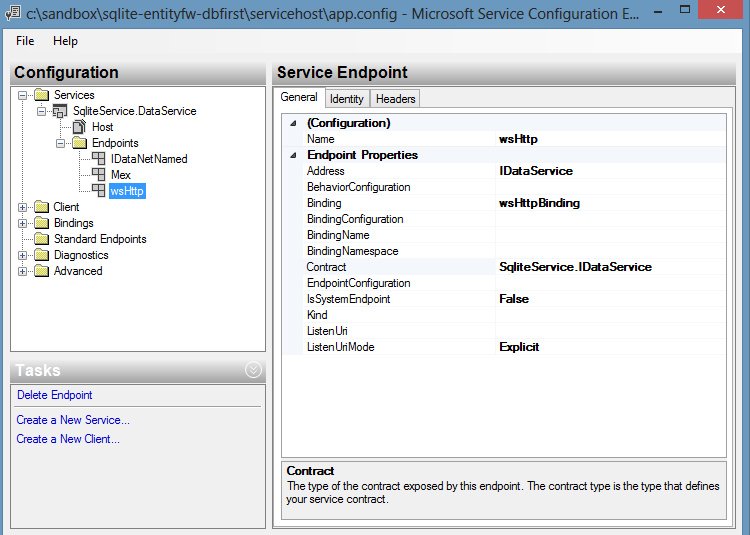Select the Binding property label
750x535 pixels.
point(324,203)
